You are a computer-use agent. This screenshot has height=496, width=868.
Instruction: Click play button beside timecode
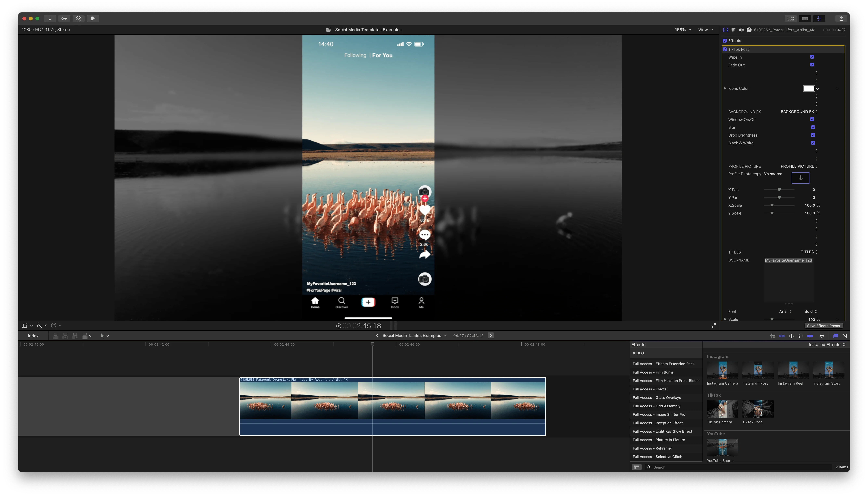[338, 326]
